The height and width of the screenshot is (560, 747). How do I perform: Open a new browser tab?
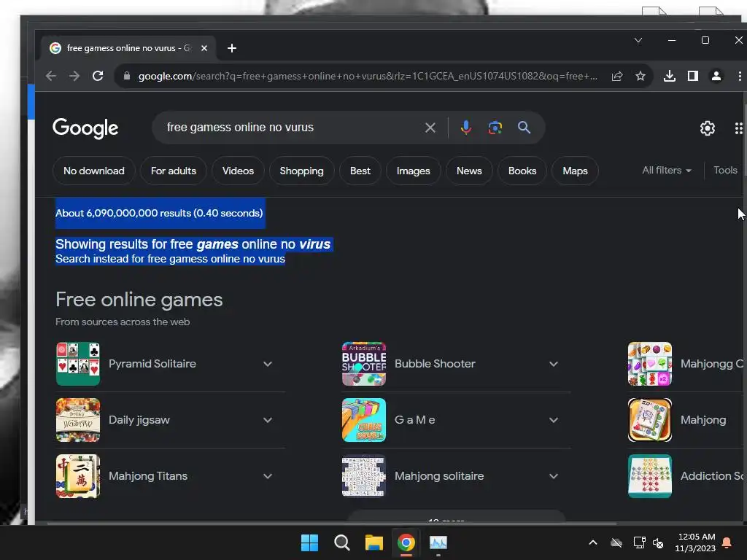point(232,48)
